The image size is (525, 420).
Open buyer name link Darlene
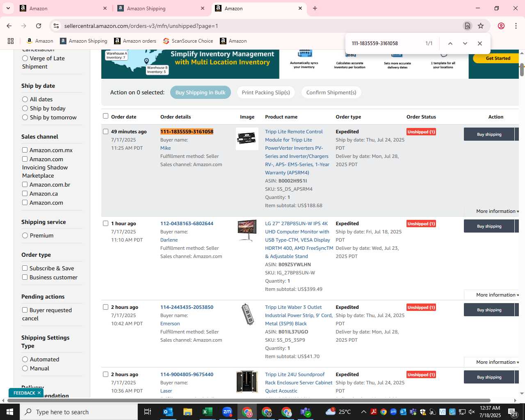tap(169, 240)
